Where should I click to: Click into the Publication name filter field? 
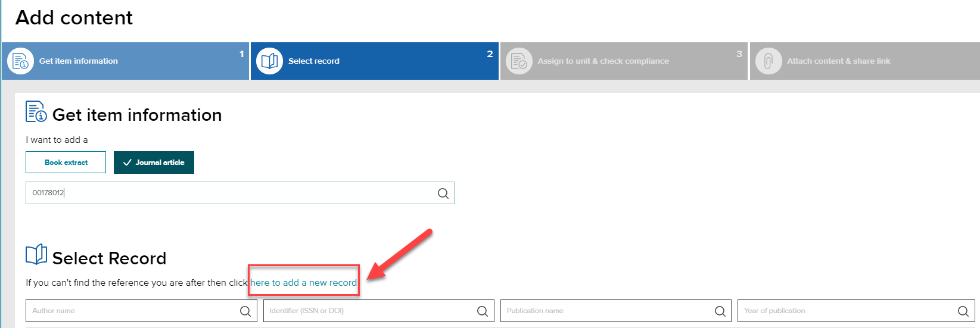[x=616, y=311]
